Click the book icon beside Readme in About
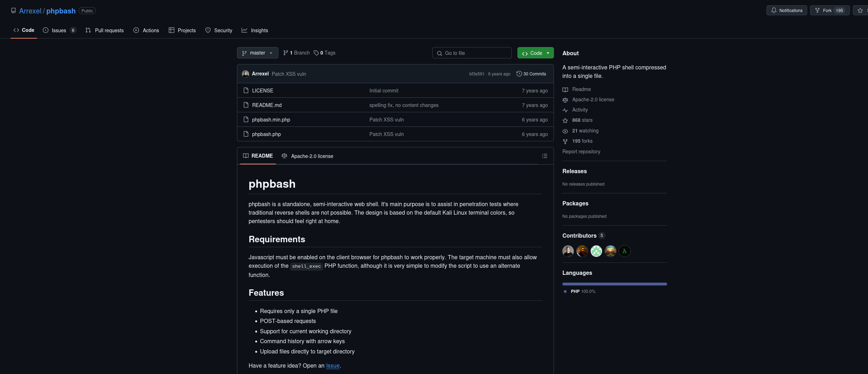The width and height of the screenshot is (868, 374). 565,90
